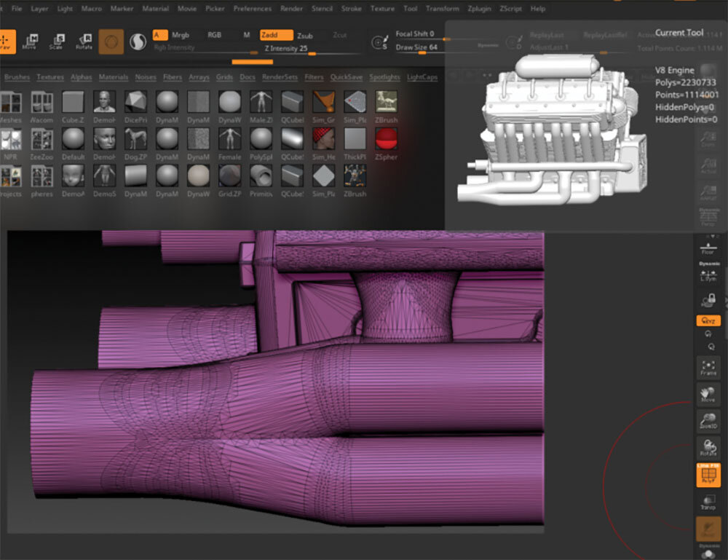The image size is (728, 560).
Task: Switch to LightBox Brushes tab
Action: point(17,77)
